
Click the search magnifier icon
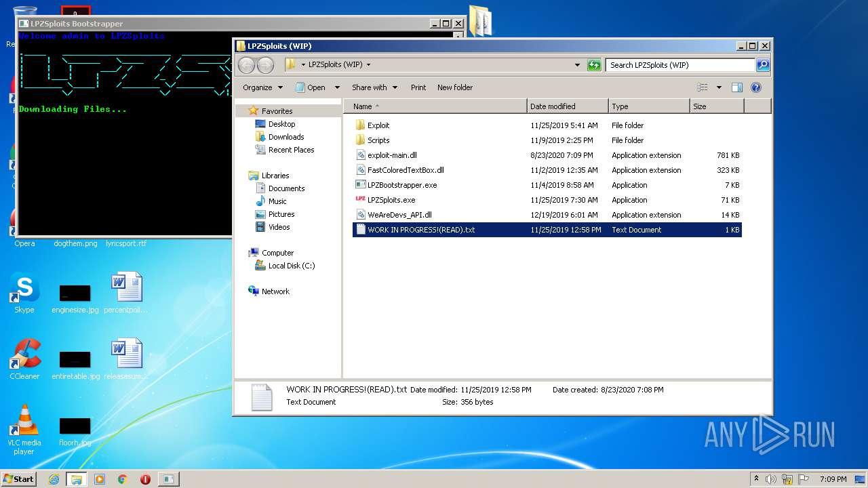click(763, 65)
